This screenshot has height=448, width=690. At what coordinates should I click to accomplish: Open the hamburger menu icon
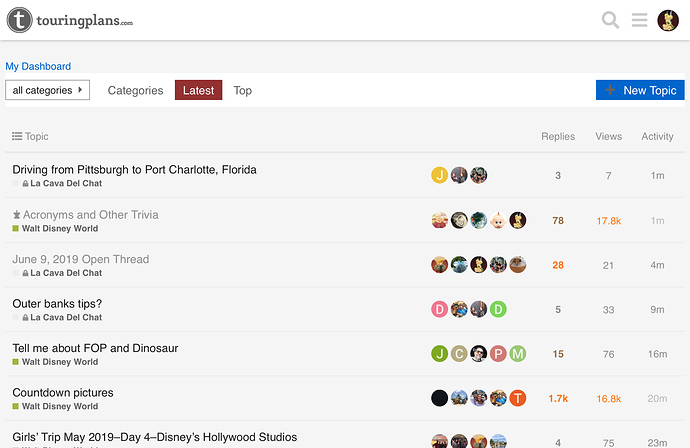639,20
